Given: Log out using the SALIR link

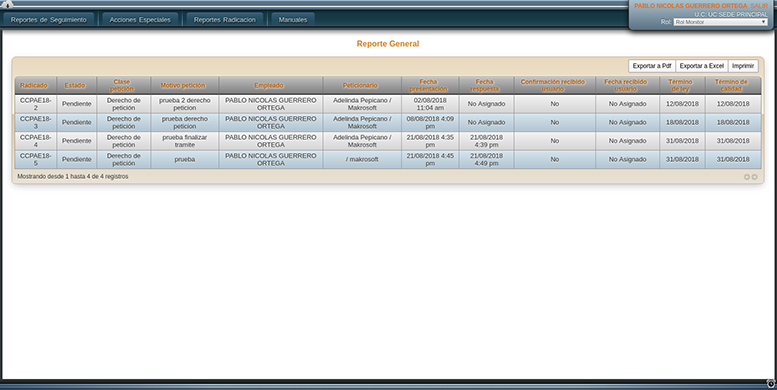Looking at the screenshot, I should click(x=759, y=6).
